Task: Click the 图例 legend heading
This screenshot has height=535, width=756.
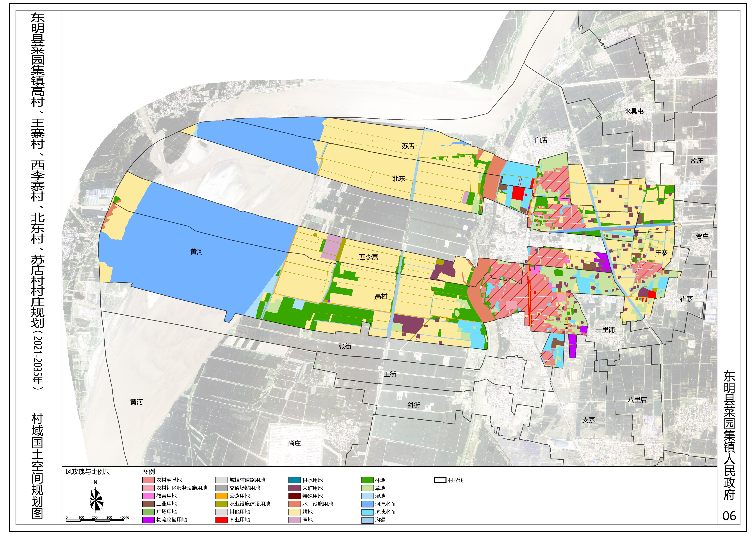Action: (148, 472)
